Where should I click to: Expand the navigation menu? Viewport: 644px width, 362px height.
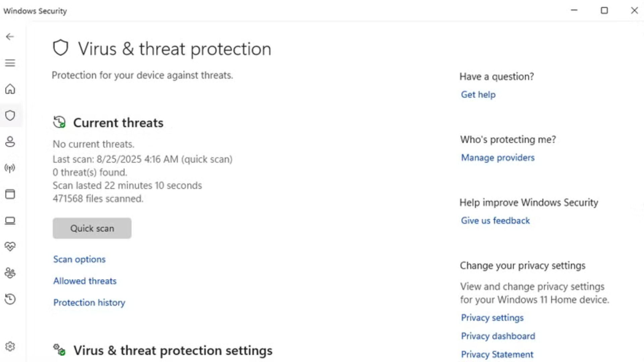pos(10,63)
